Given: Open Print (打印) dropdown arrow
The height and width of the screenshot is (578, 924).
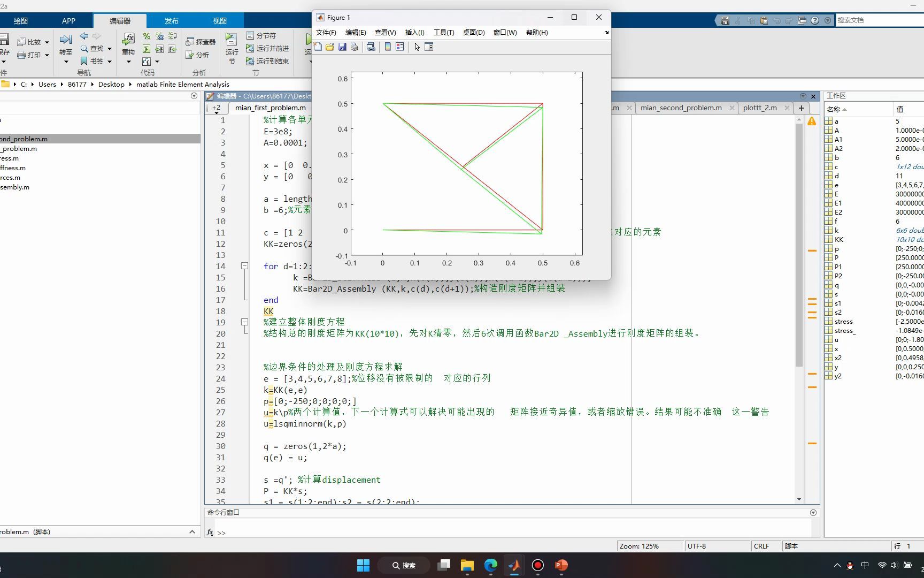Looking at the screenshot, I should click(47, 55).
